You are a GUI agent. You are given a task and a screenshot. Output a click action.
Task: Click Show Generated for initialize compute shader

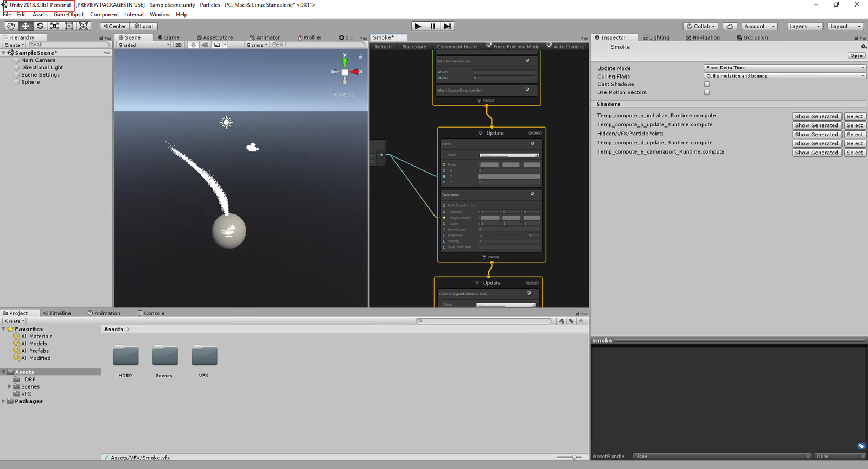[816, 116]
